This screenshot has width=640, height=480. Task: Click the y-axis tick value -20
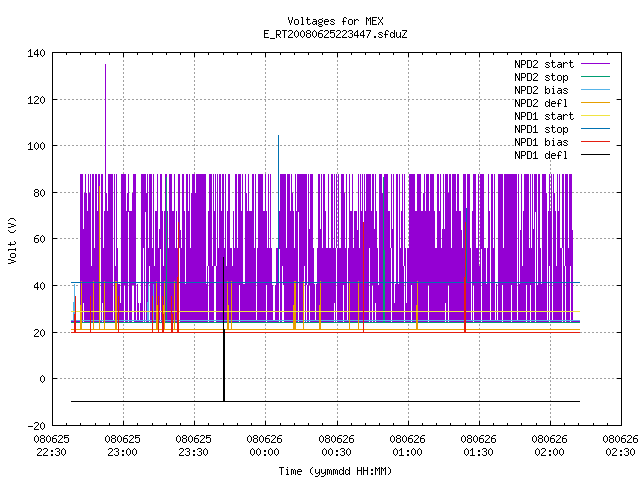[x=36, y=426]
